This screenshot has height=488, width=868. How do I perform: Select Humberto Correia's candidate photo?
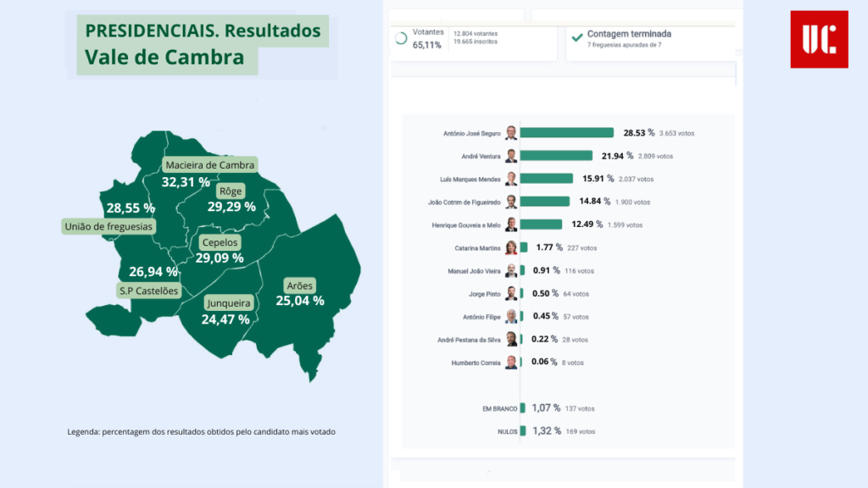[x=511, y=363]
